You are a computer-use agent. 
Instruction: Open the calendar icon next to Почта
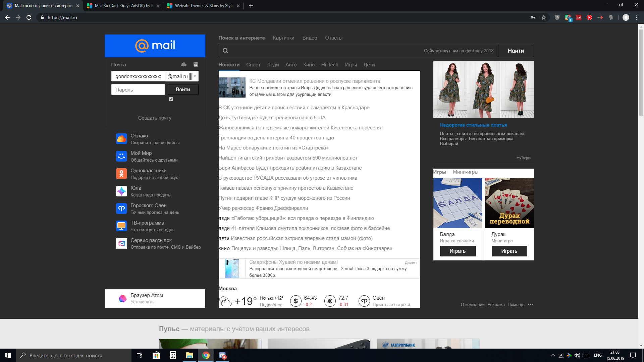[196, 64]
